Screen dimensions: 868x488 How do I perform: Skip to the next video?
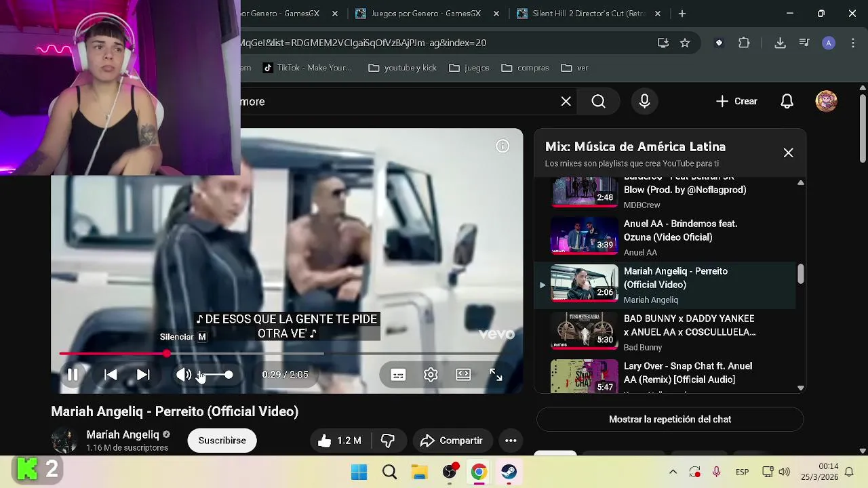point(143,375)
